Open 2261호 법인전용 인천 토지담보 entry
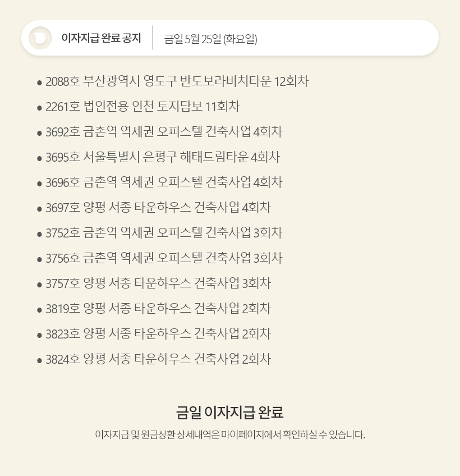 pyautogui.click(x=142, y=107)
